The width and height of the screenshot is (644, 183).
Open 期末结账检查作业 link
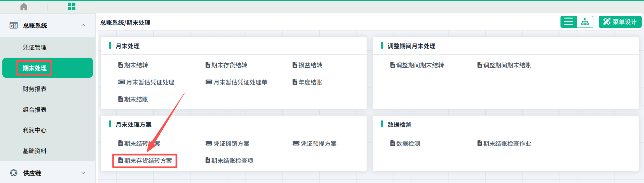pyautogui.click(x=507, y=144)
